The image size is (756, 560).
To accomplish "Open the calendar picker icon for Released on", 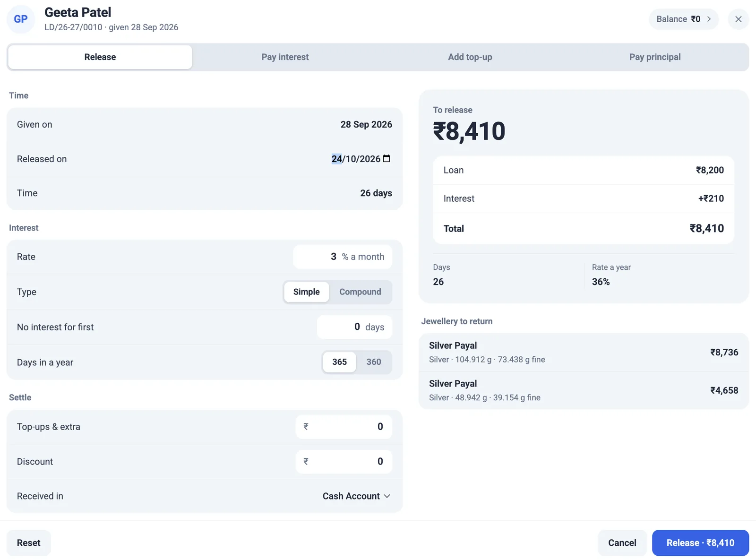I will (x=387, y=158).
